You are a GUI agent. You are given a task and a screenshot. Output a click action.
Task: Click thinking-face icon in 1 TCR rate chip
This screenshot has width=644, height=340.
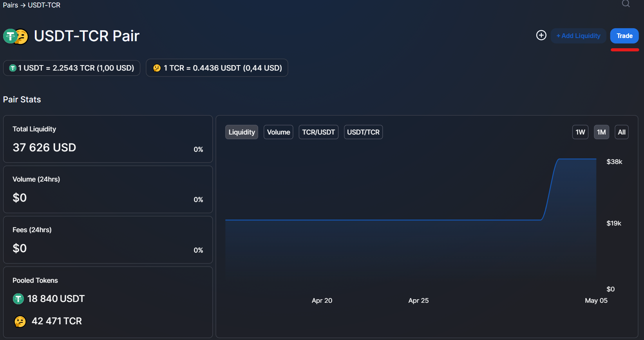(x=157, y=68)
